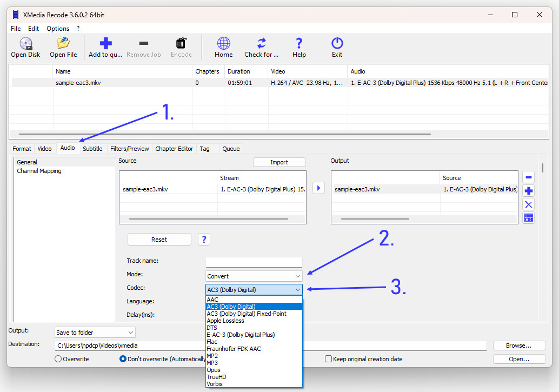Select General in the audio settings list
This screenshot has height=392, width=559.
point(64,162)
